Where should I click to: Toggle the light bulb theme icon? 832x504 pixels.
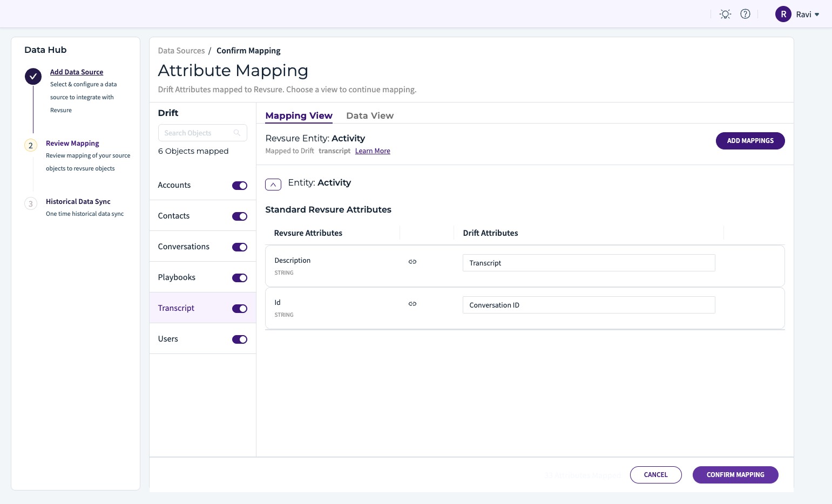pyautogui.click(x=725, y=14)
